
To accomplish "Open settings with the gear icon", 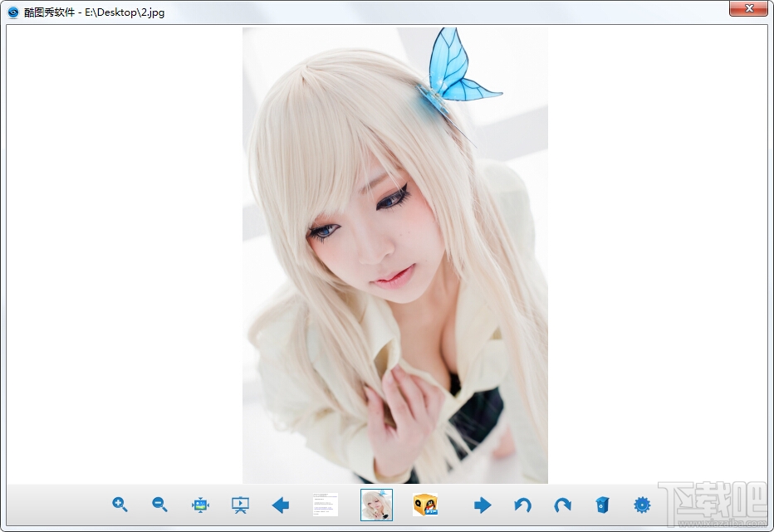I will (x=642, y=505).
